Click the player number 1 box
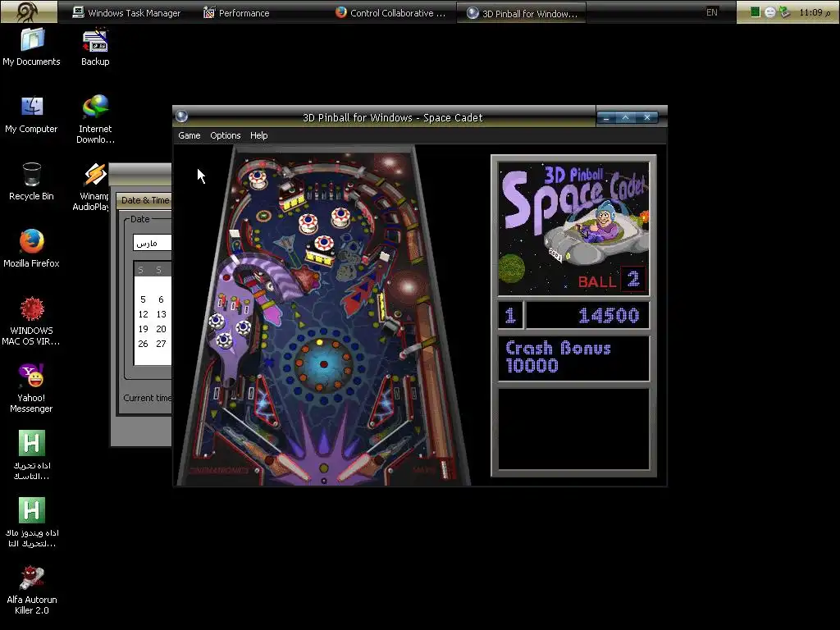Screen dimensions: 840x630 pyautogui.click(x=510, y=315)
